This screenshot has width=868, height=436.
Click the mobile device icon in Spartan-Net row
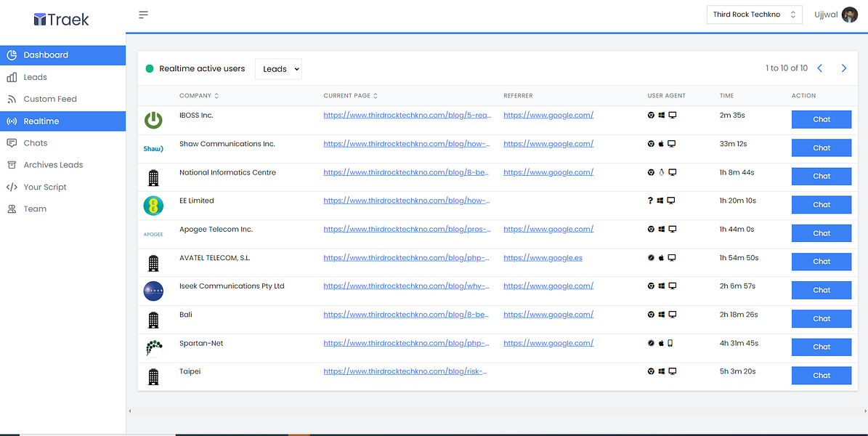[670, 343]
